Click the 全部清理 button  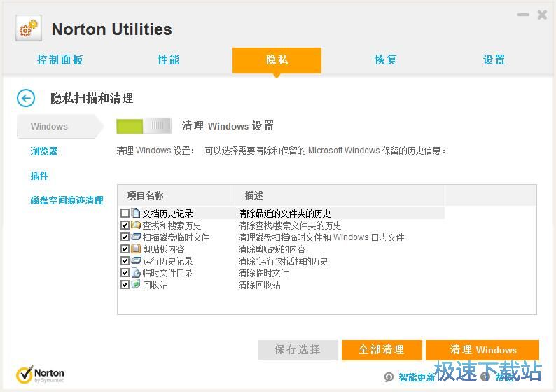pos(382,350)
